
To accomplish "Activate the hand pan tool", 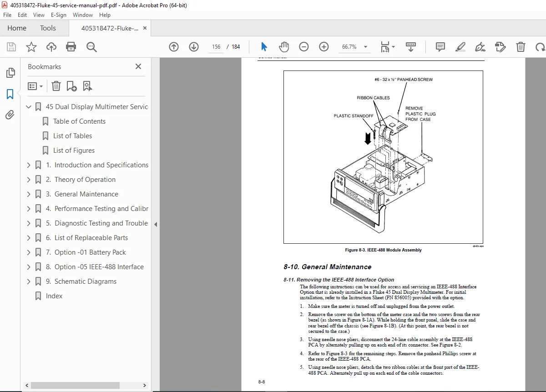I will tap(284, 47).
